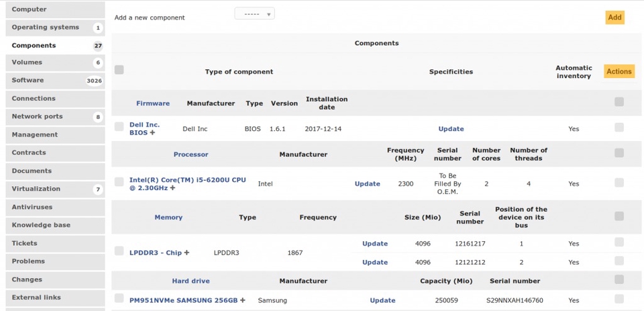644x311 pixels.
Task: Toggle the Hard drive header right-side checkbox
Action: tap(619, 279)
